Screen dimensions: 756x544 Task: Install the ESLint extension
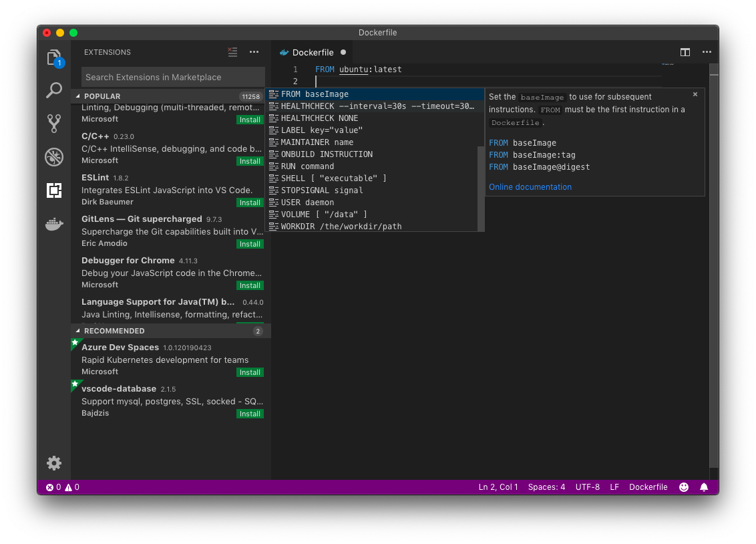coord(250,202)
